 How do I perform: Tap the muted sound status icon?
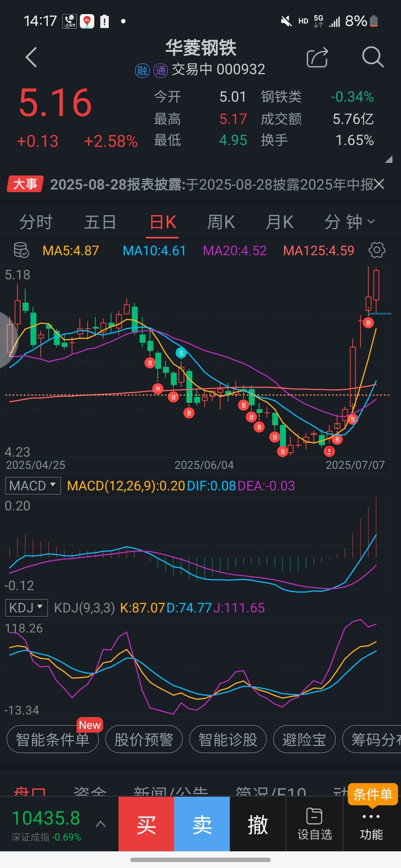(286, 21)
